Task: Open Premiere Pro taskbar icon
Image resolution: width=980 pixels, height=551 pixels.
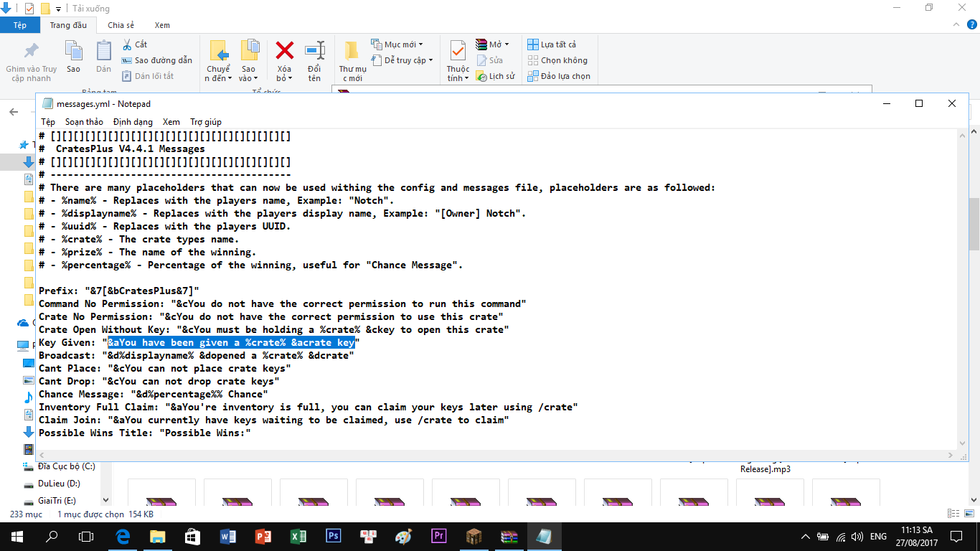Action: 438,536
